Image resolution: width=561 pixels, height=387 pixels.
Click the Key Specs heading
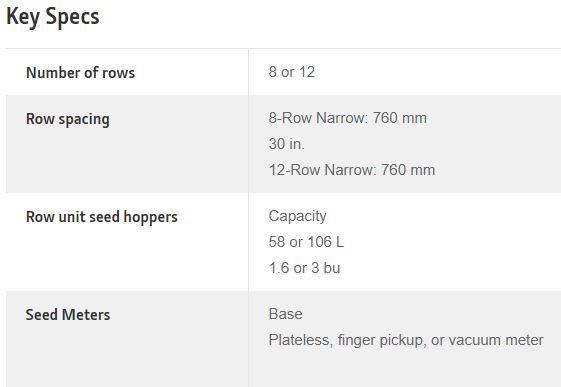click(53, 17)
